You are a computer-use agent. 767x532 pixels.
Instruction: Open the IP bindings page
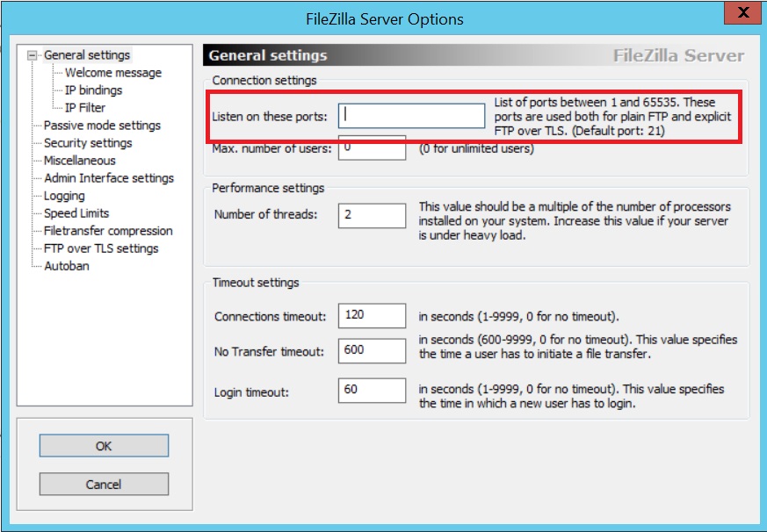93,90
